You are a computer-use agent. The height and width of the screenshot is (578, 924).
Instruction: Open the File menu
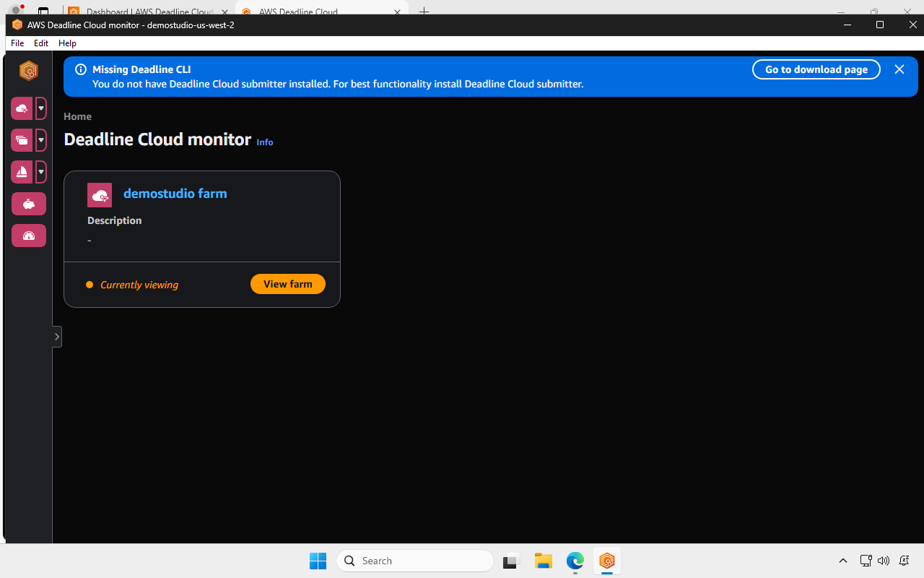coord(17,43)
